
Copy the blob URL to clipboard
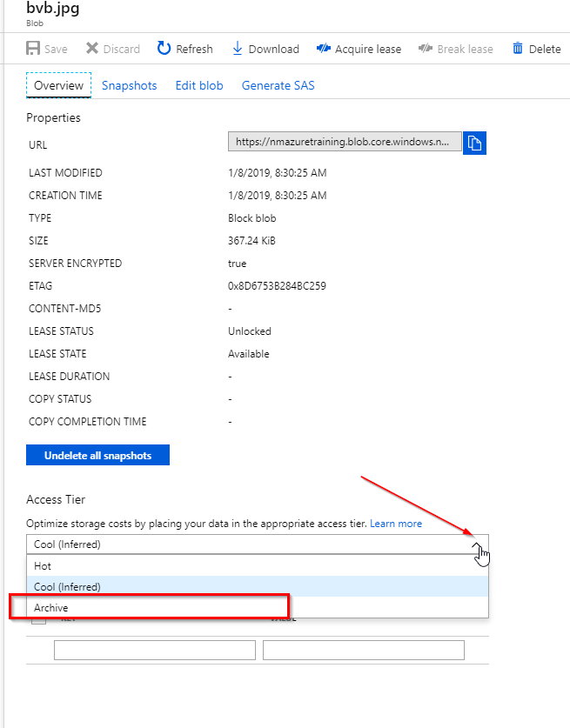tap(474, 143)
